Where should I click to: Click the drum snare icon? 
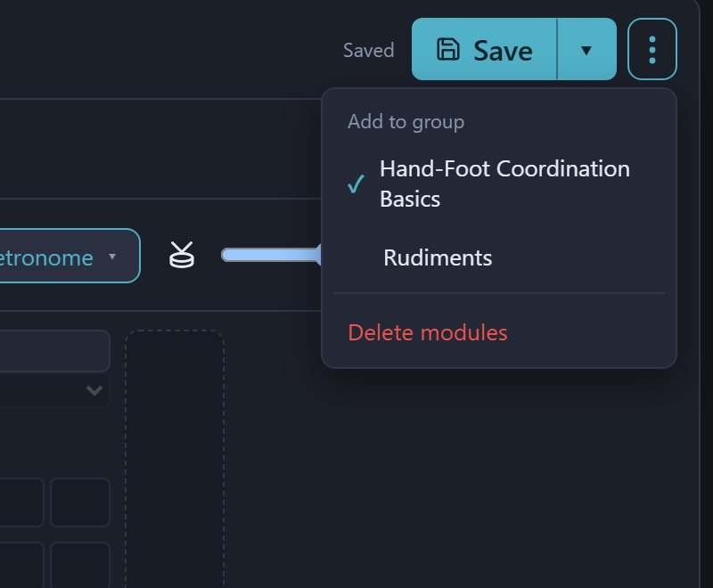tap(182, 255)
